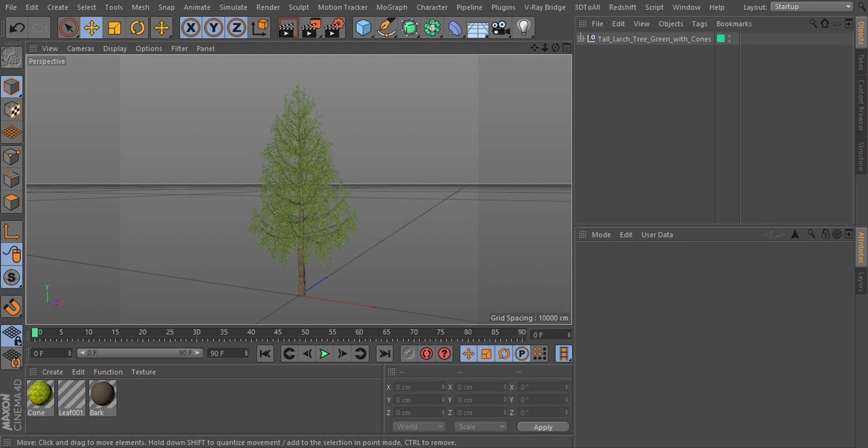Make object editable icon at sidebar top

(12, 58)
